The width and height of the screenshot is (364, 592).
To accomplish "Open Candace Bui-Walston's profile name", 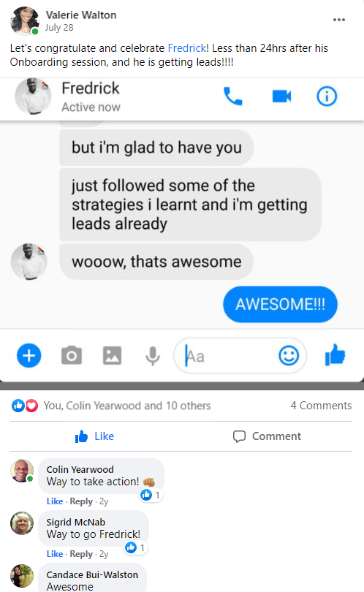I will point(92,574).
